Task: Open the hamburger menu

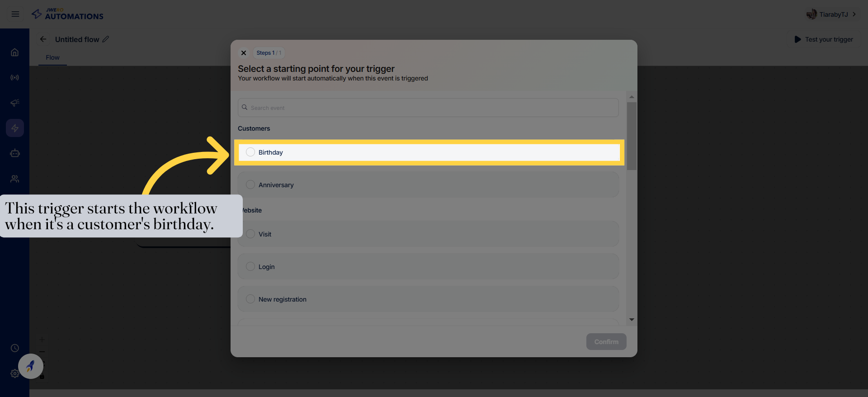Action: 15,14
